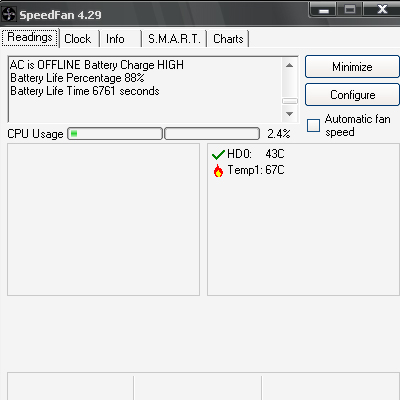Screen dimensions: 400x400
Task: Open the Info tab
Action: (115, 39)
